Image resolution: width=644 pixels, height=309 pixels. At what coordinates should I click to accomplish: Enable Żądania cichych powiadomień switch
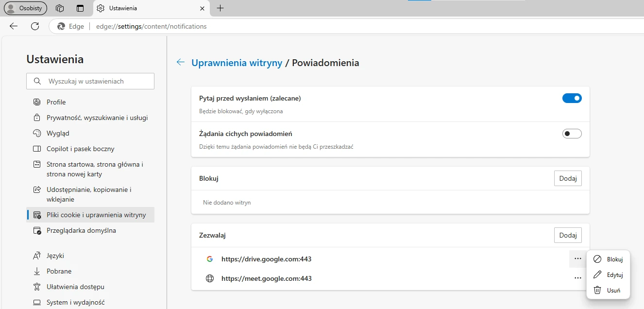[x=572, y=134]
